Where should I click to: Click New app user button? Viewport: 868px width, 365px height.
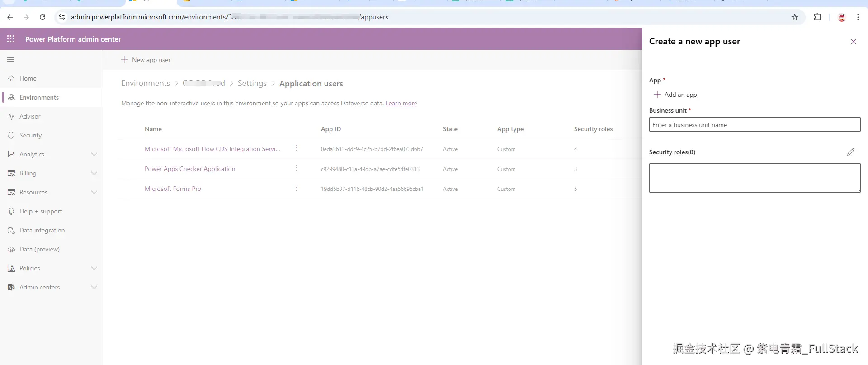point(146,60)
